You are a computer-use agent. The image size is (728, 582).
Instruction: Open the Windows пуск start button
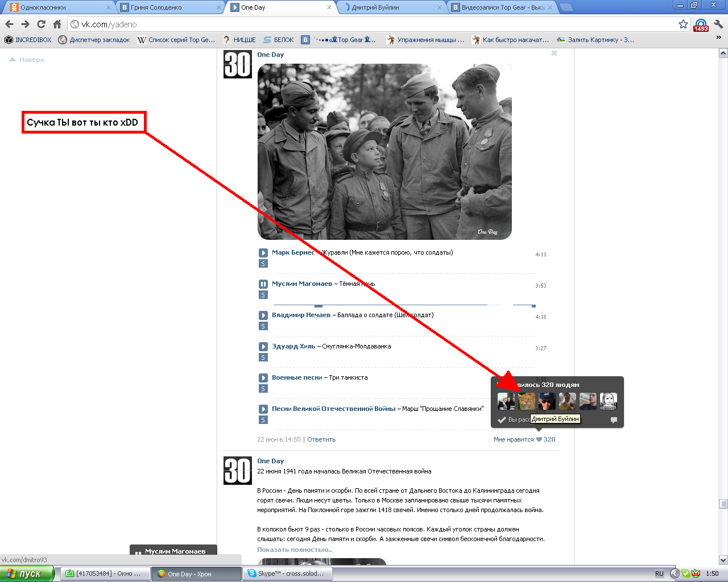tap(27, 573)
